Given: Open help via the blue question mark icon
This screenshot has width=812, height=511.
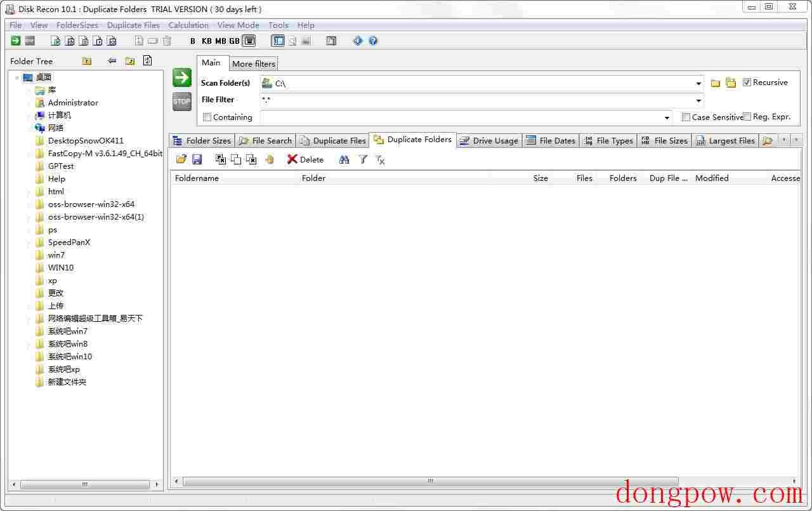Looking at the screenshot, I should click(x=373, y=41).
